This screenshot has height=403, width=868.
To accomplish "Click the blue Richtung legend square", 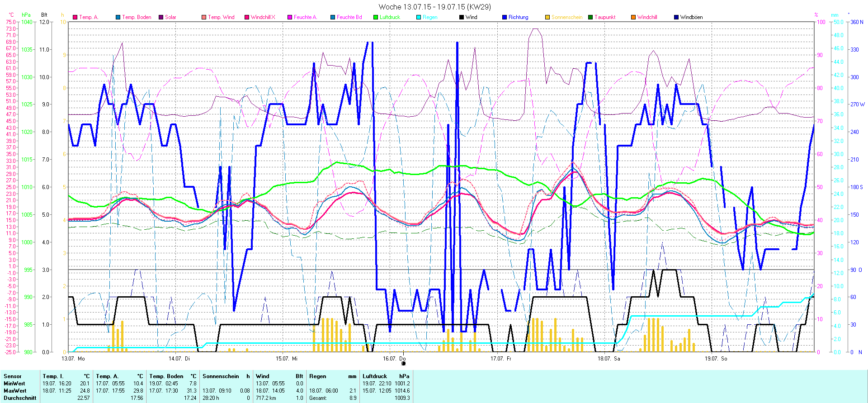I will click(x=505, y=17).
